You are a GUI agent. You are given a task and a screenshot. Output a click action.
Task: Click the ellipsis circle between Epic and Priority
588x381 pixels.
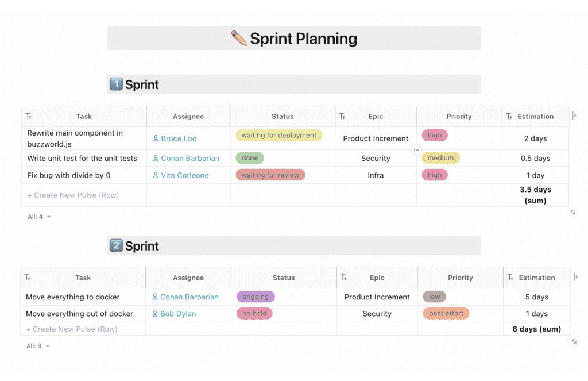pyautogui.click(x=417, y=149)
